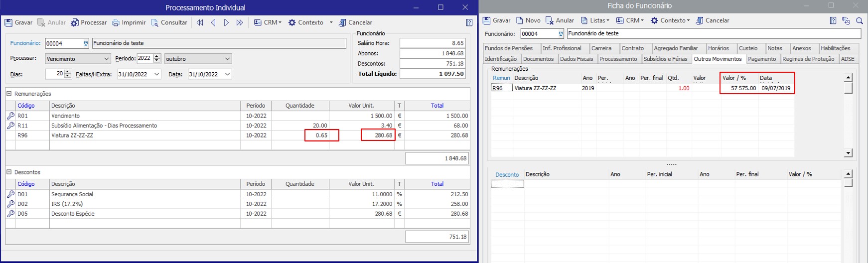Open the Processar Vencimento dropdown
The height and width of the screenshot is (263, 868).
click(106, 59)
